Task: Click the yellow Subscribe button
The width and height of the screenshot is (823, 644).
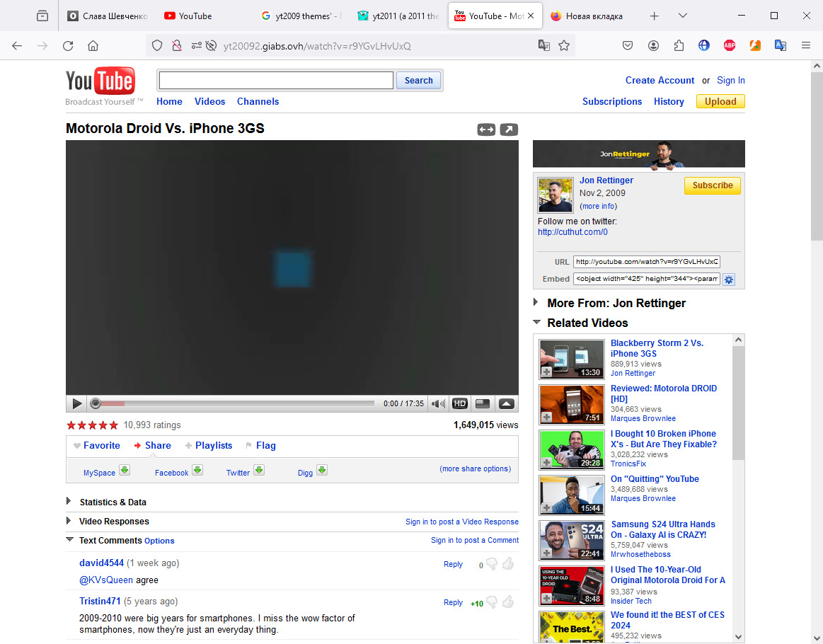Action: point(712,185)
